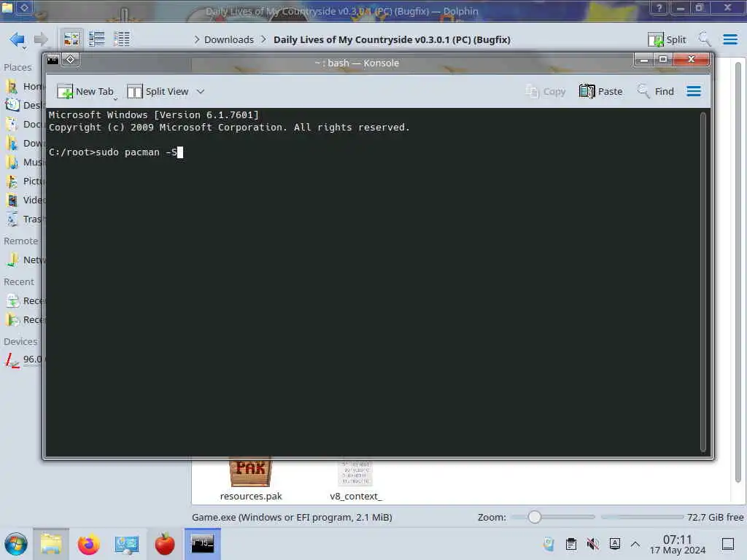Image resolution: width=747 pixels, height=560 pixels.
Task: Click first tray icon left of clipboard
Action: coord(549,544)
